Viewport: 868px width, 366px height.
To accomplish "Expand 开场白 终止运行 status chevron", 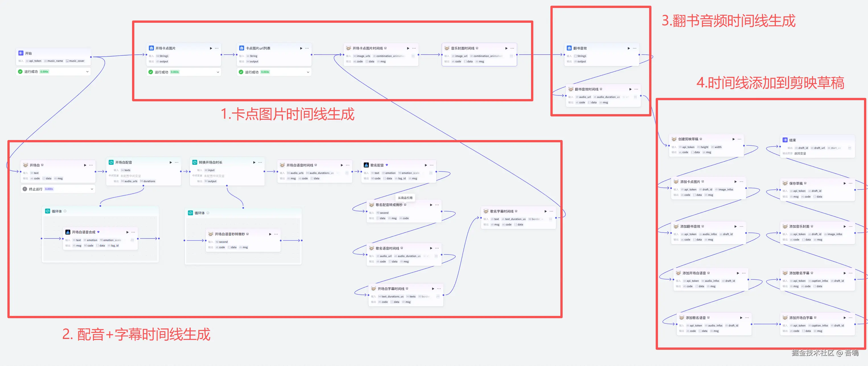I will pyautogui.click(x=92, y=189).
